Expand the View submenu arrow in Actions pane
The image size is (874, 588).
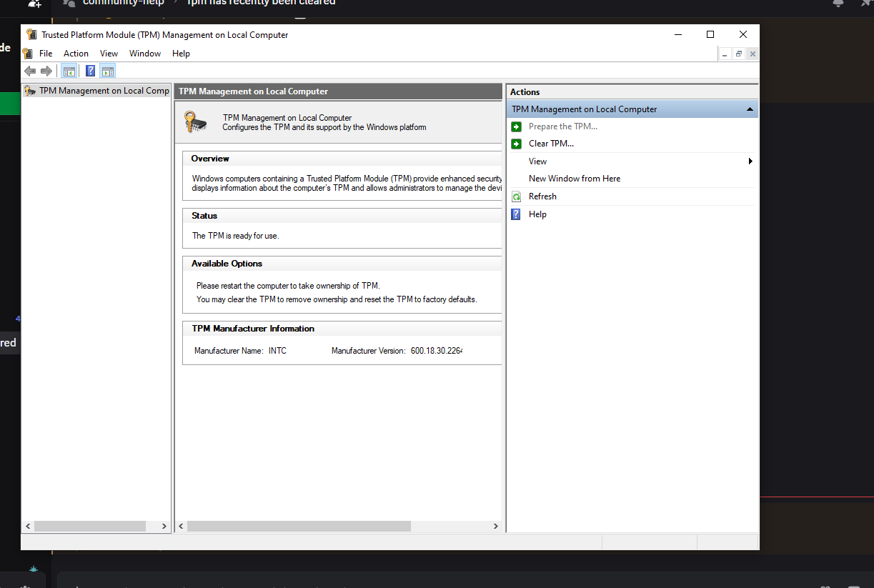(750, 161)
